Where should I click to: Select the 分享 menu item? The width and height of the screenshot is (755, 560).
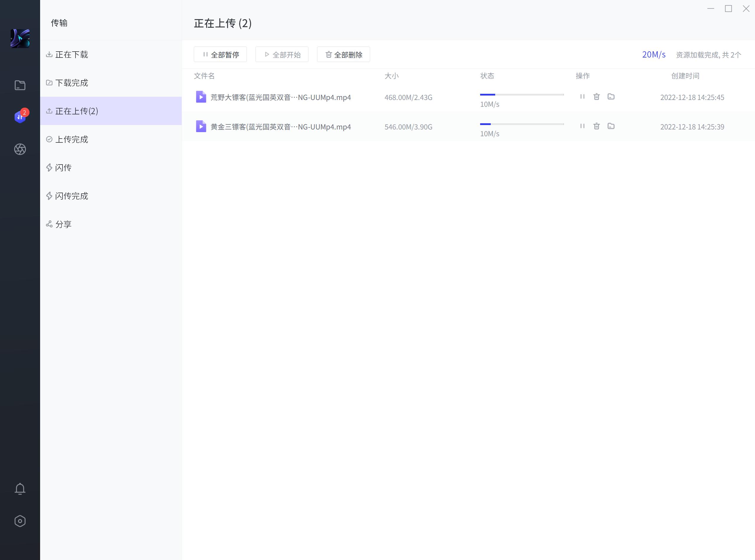click(63, 224)
